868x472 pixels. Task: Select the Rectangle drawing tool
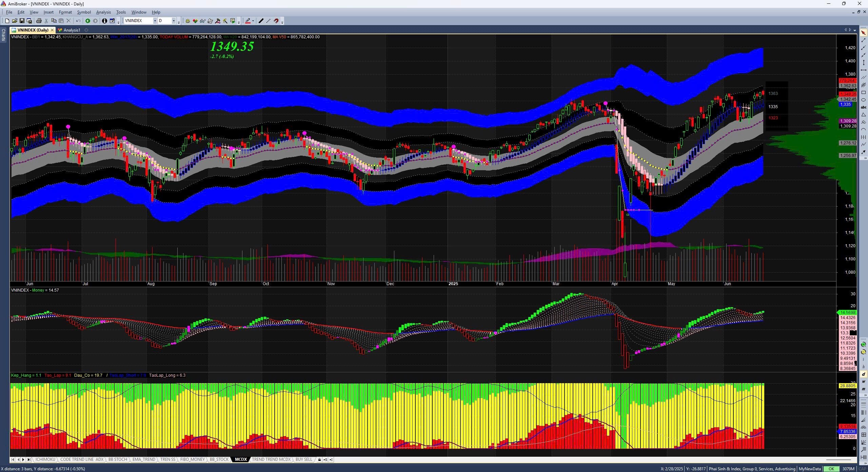tap(864, 93)
